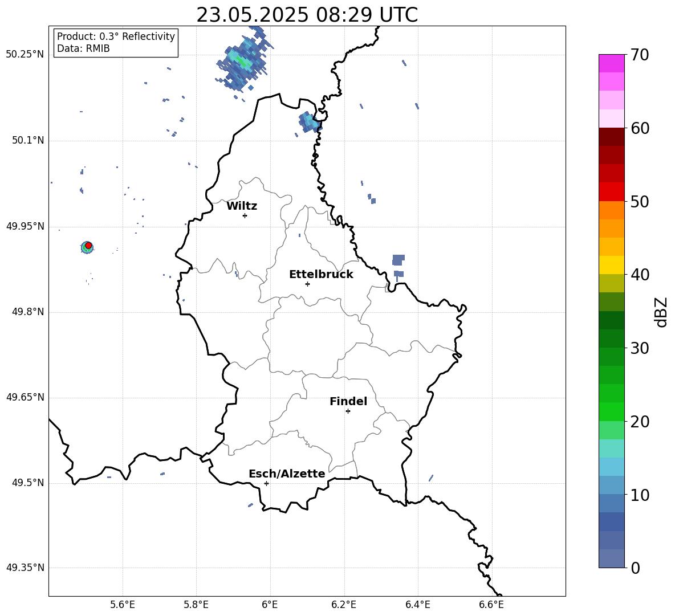Click the Esch/Alzette city label
The width and height of the screenshot is (675, 616).
tap(287, 474)
